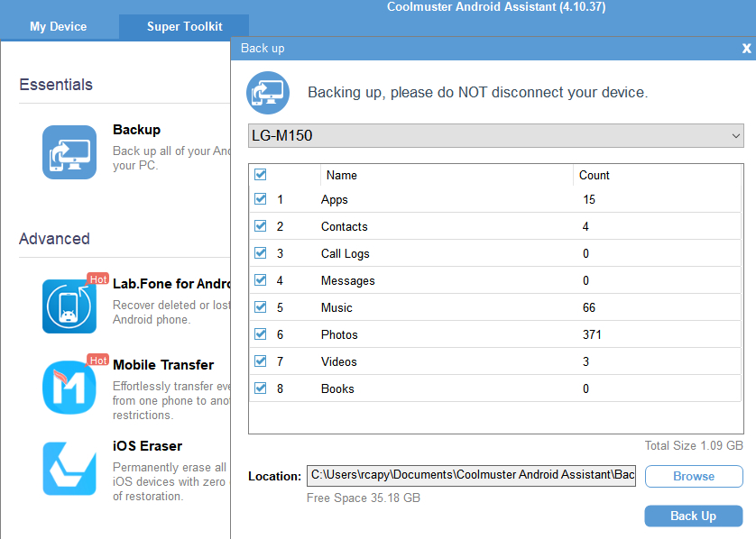Uncheck the Music checkbox

pyautogui.click(x=261, y=306)
